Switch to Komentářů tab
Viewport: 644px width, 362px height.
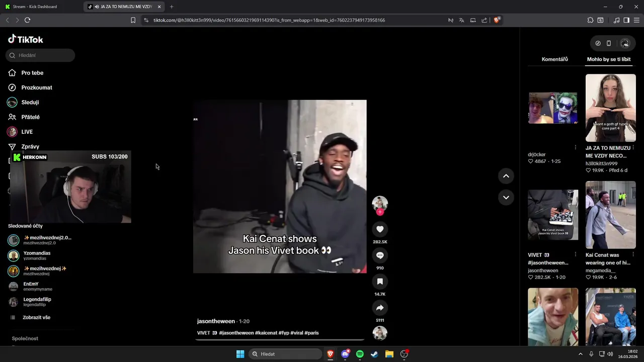point(554,59)
